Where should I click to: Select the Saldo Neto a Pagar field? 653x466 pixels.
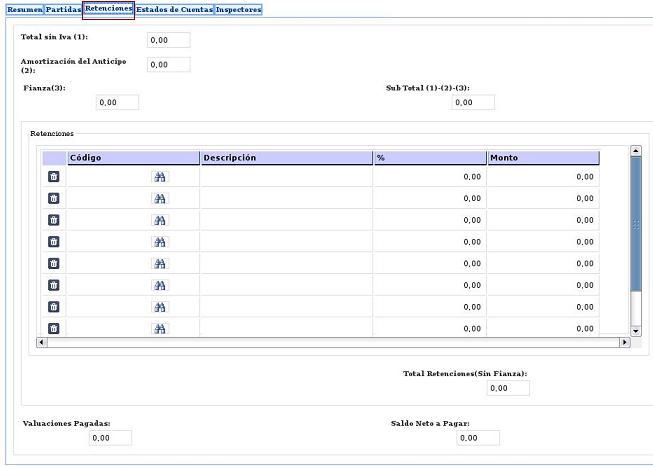[477, 438]
